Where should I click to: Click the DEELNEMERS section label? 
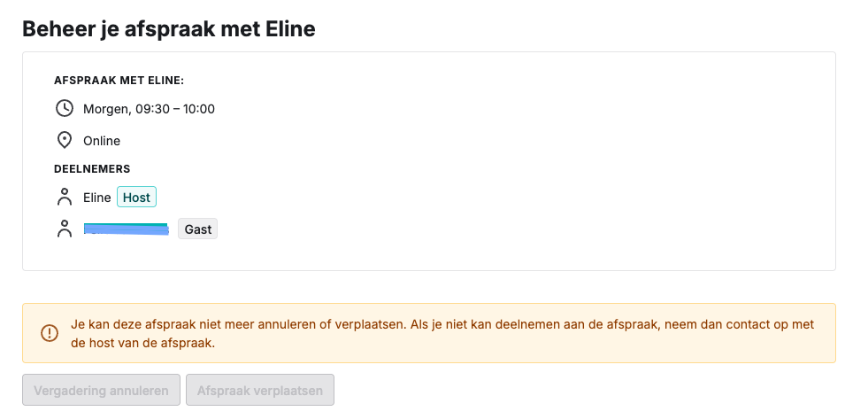pos(92,168)
